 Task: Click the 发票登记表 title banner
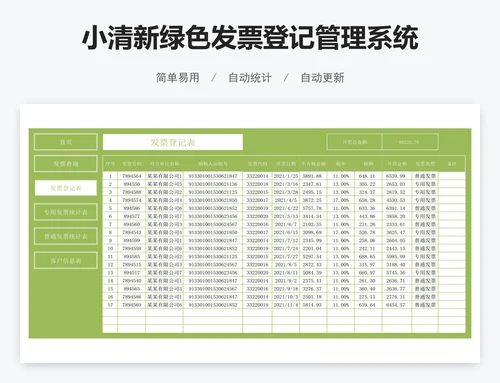[x=173, y=142]
